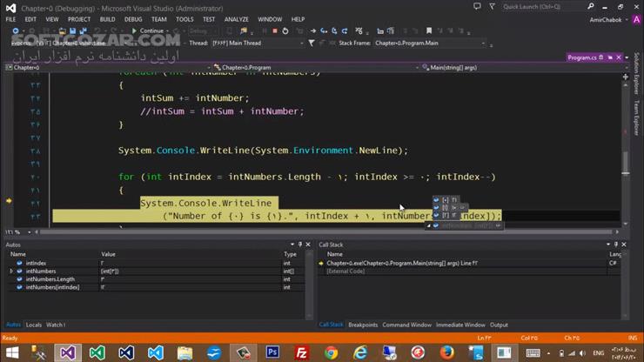Image resolution: width=644 pixels, height=362 pixels.
Task: Open the editor zoom level dropdown
Action: [x=29, y=232]
